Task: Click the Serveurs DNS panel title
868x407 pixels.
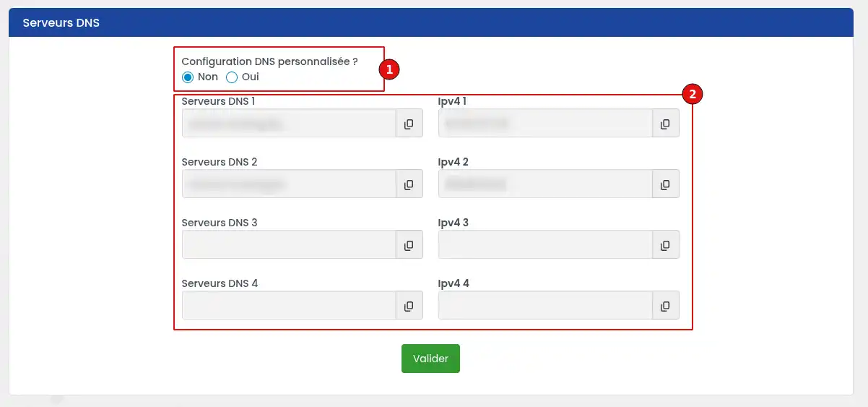Action: (x=61, y=22)
